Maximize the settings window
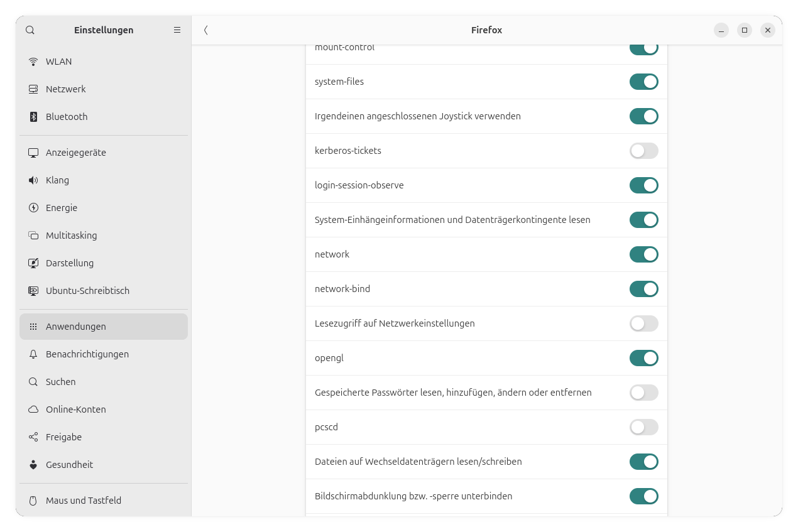798x532 pixels. 745,30
